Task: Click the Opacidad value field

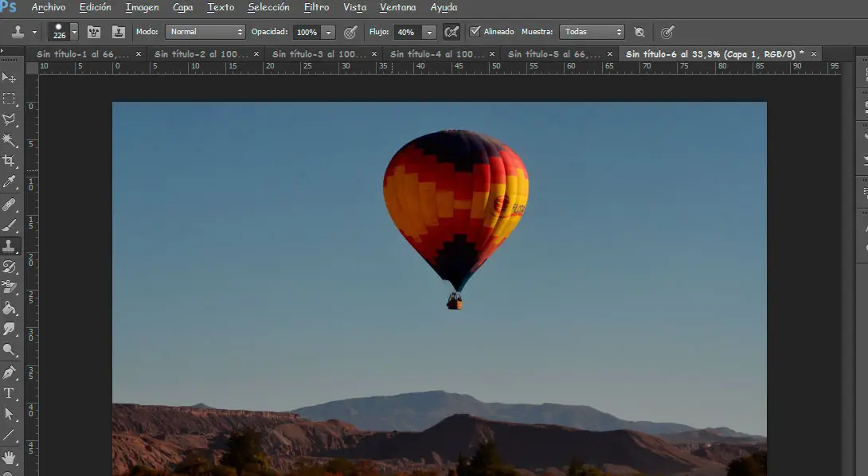Action: 307,32
